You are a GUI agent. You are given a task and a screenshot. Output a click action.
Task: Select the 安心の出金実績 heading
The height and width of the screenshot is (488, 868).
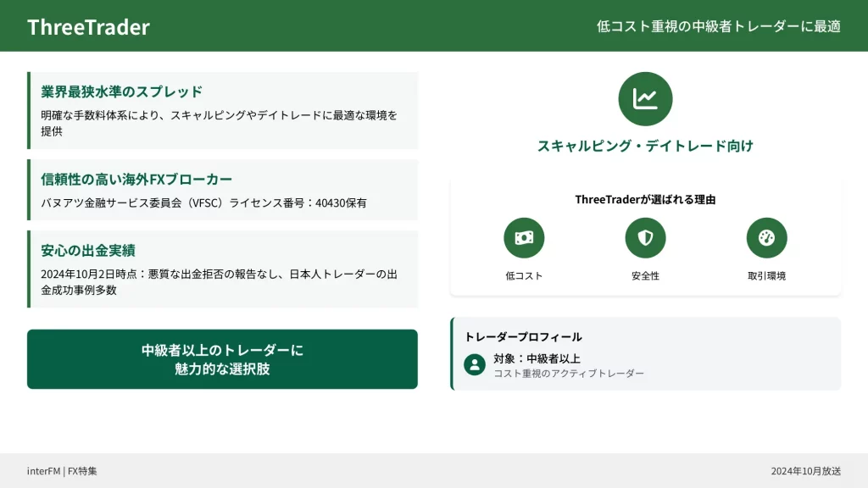(88, 251)
